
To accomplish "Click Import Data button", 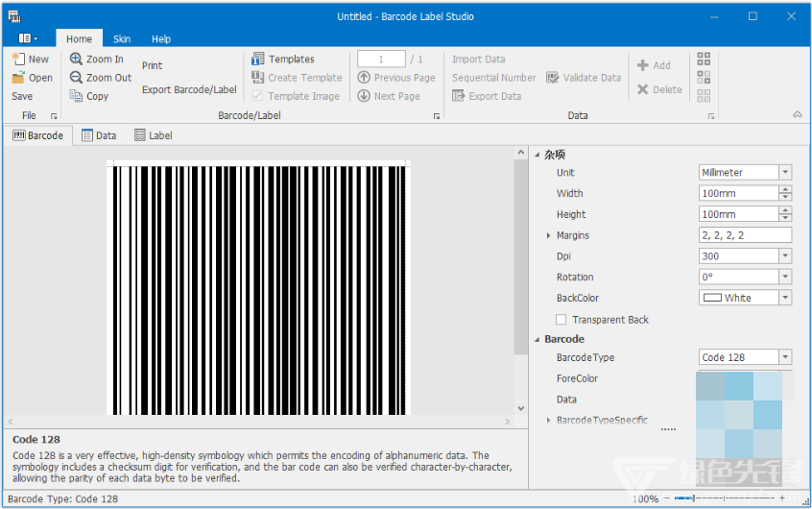I will (479, 59).
